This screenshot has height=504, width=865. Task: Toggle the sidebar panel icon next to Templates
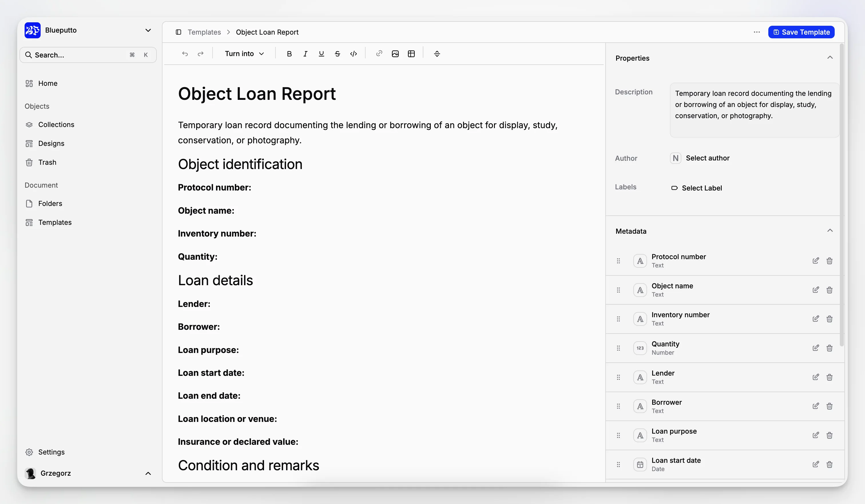(x=178, y=32)
